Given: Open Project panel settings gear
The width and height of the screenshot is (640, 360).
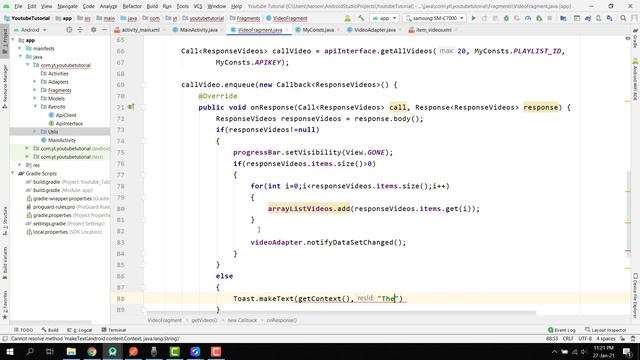Looking at the screenshot, I should 93,30.
